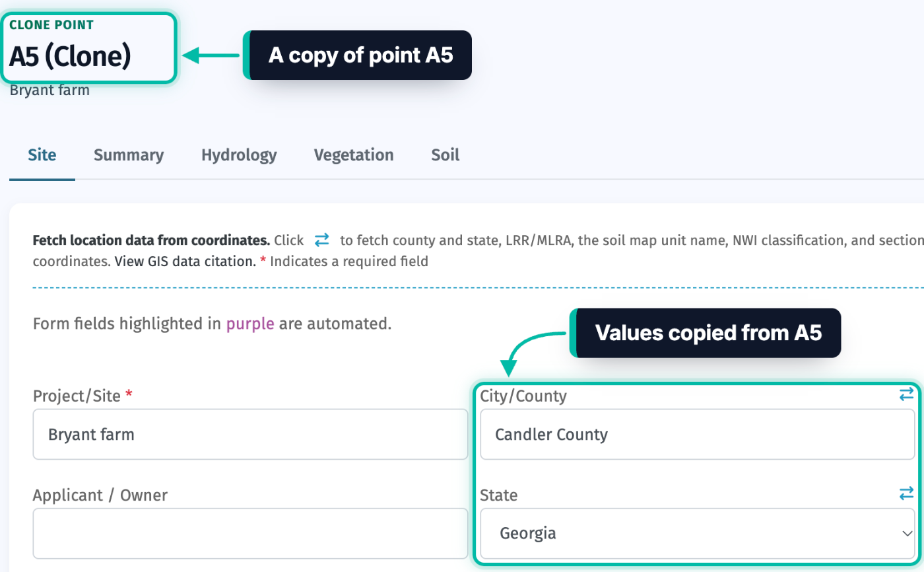Click the Project/Site field label

click(82, 396)
